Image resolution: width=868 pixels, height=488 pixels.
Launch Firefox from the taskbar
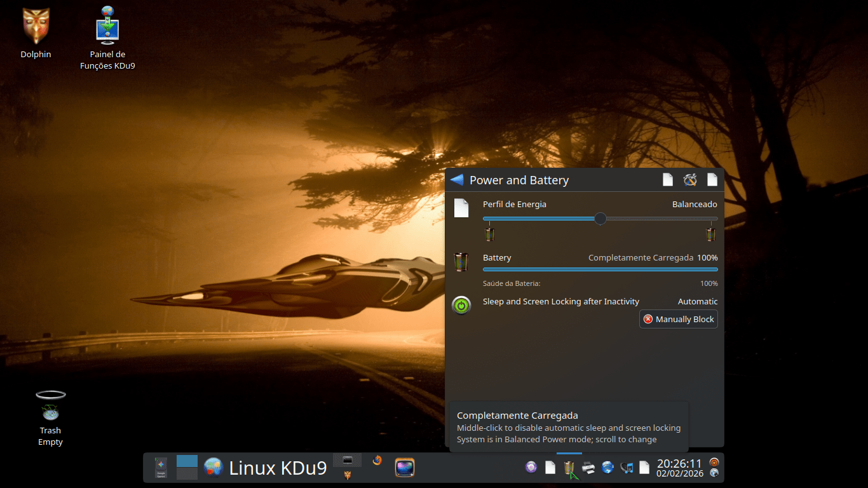pyautogui.click(x=377, y=461)
